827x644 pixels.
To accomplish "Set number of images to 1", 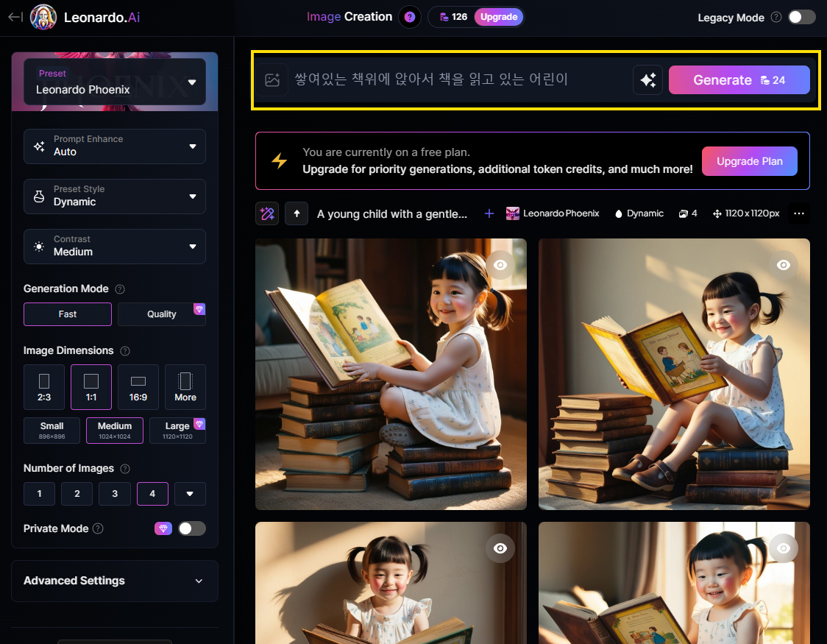I will coord(39,494).
